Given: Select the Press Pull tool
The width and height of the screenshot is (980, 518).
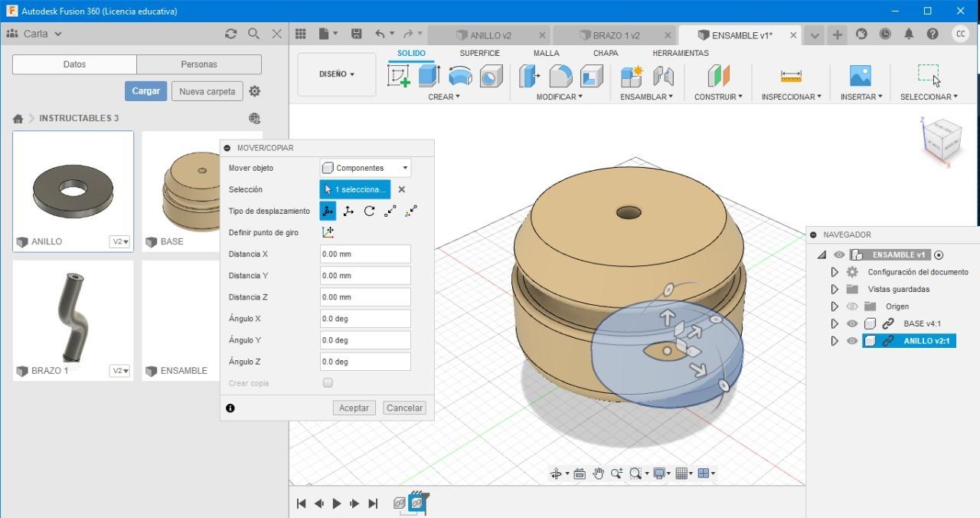Looking at the screenshot, I should pos(529,76).
